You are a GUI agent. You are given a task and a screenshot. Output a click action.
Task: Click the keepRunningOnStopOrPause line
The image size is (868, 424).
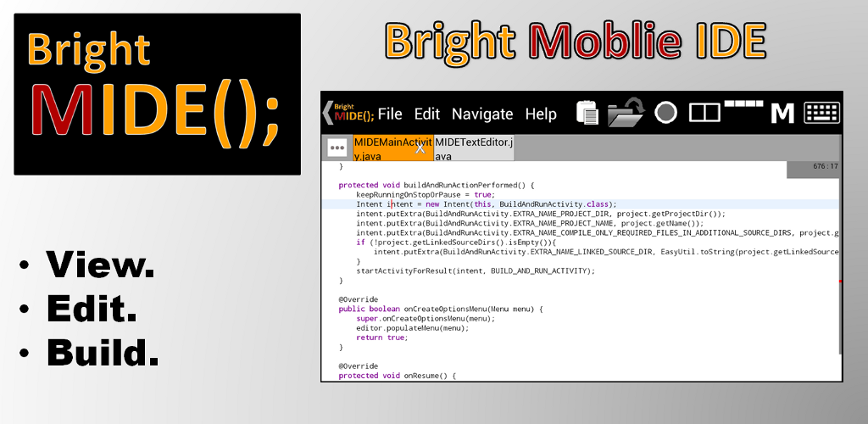(x=425, y=195)
